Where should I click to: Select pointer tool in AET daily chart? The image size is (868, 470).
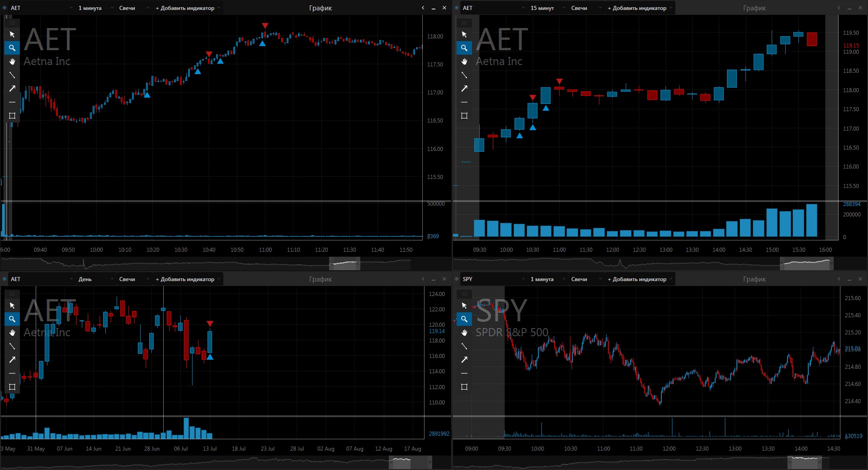point(12,305)
